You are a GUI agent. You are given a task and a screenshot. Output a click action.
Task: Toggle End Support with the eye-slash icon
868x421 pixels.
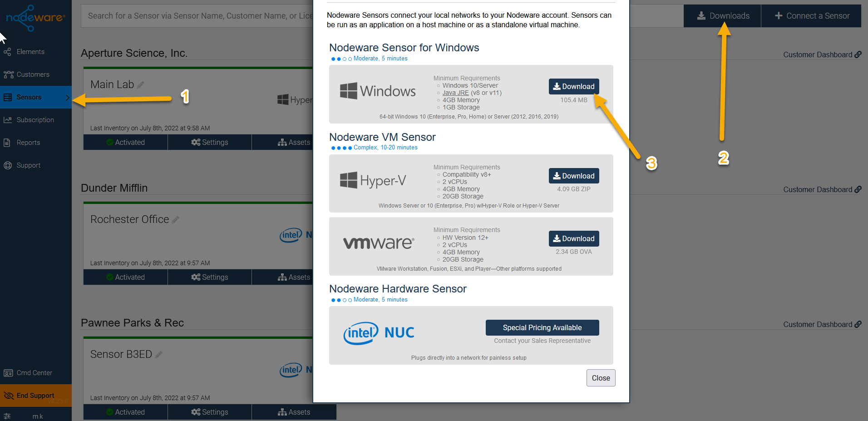[8, 395]
